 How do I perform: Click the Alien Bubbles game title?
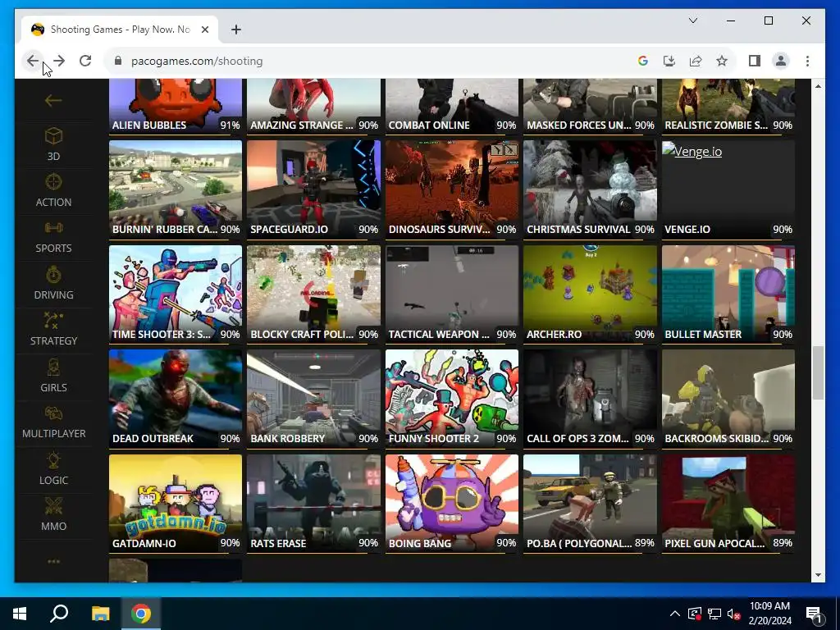pos(149,126)
